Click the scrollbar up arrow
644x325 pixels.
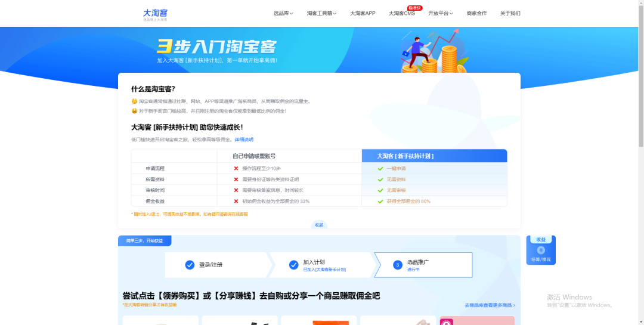pyautogui.click(x=640, y=2)
